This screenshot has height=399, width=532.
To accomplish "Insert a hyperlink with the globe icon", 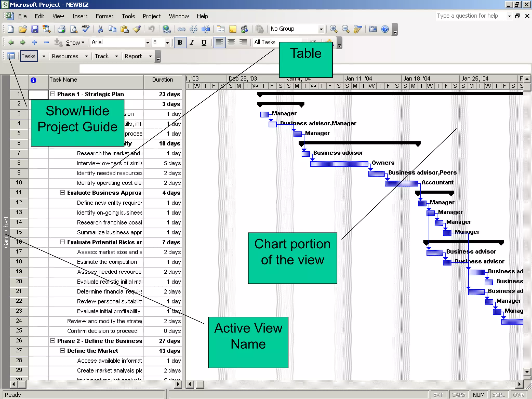I will 167,29.
